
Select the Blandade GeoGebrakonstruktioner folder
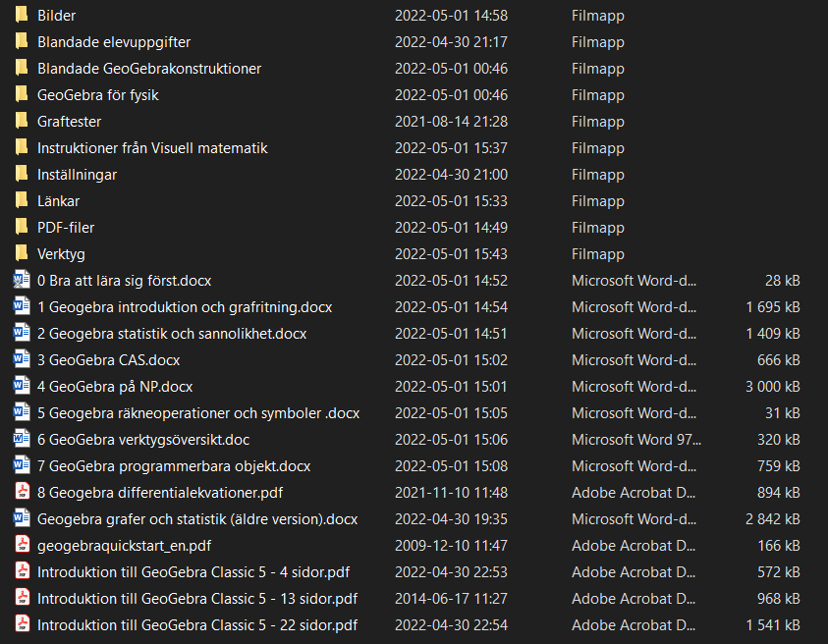[149, 69]
